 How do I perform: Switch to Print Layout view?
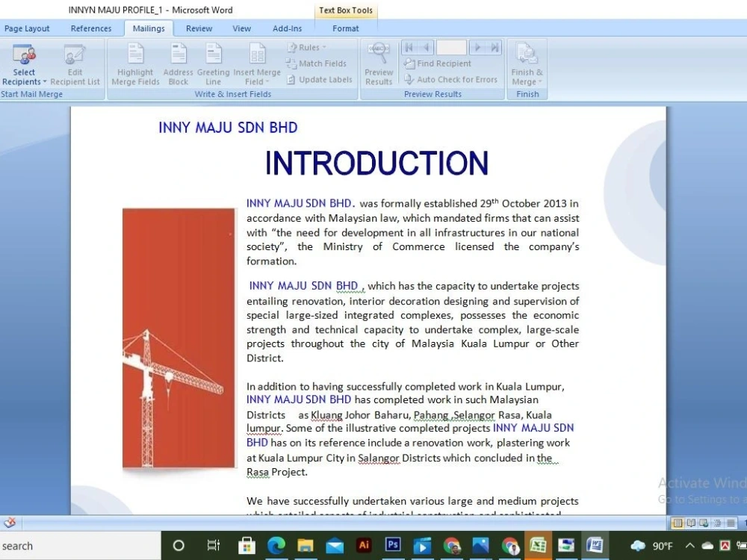pos(677,523)
